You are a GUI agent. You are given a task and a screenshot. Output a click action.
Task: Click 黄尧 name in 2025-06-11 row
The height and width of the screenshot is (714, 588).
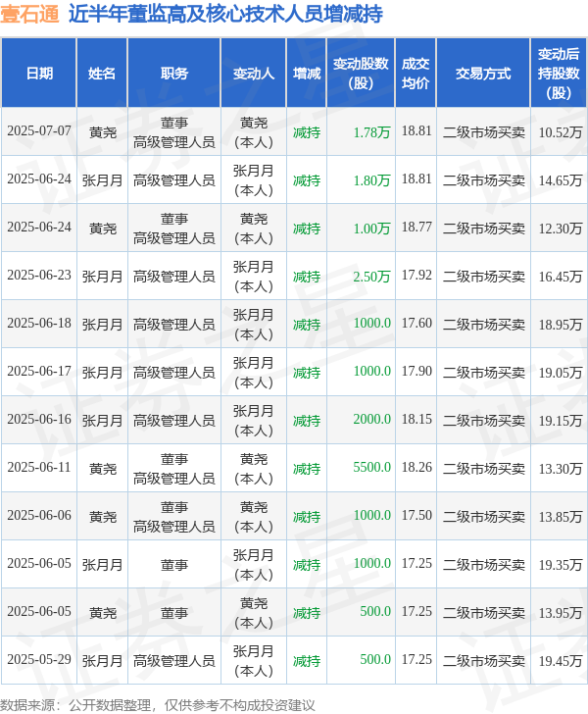coord(102,469)
